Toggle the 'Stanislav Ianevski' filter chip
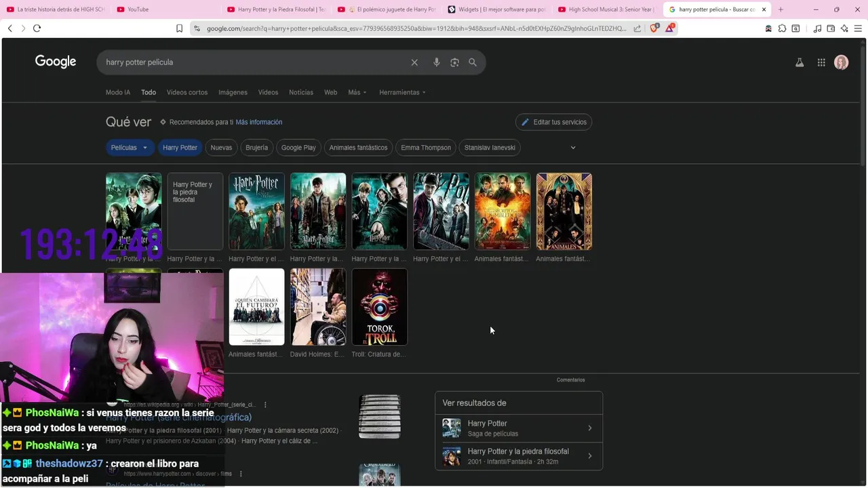The image size is (868, 488). click(x=490, y=148)
